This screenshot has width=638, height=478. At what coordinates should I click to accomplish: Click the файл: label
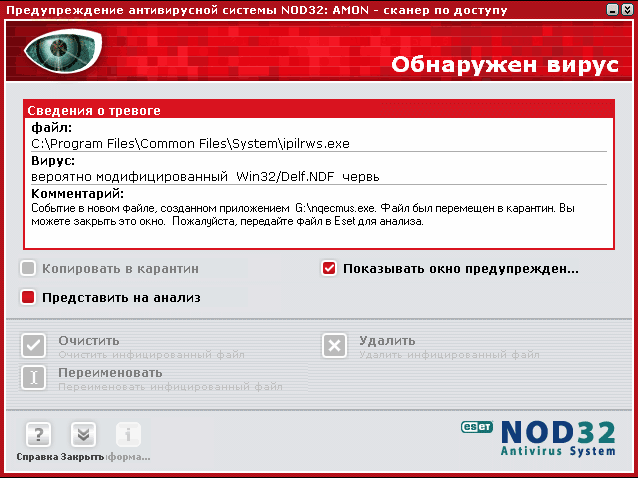tap(52, 128)
